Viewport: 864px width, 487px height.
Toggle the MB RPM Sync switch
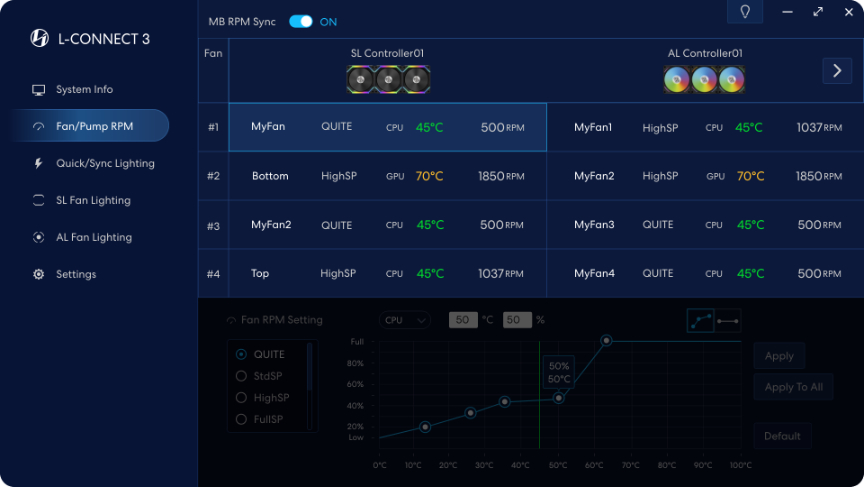[301, 21]
